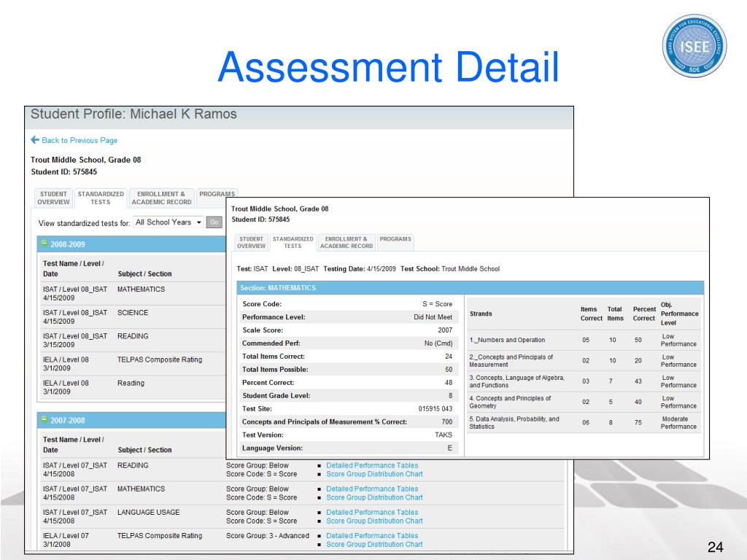Switch to the Student Overview tab in the front detail panel

tap(250, 242)
